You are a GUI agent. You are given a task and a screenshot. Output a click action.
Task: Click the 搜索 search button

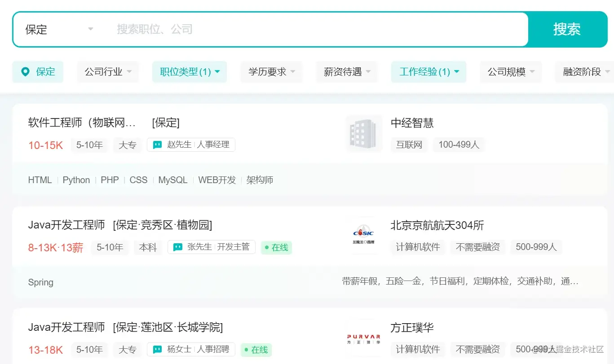567,30
